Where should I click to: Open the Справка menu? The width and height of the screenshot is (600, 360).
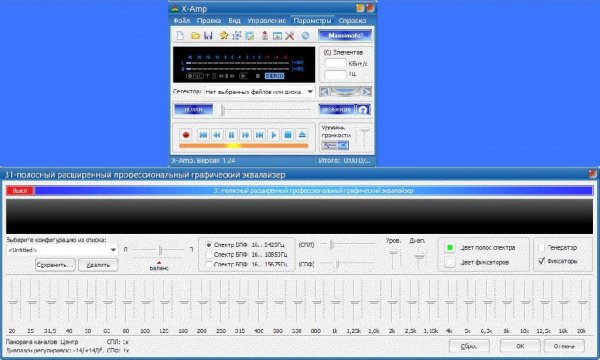tap(352, 21)
